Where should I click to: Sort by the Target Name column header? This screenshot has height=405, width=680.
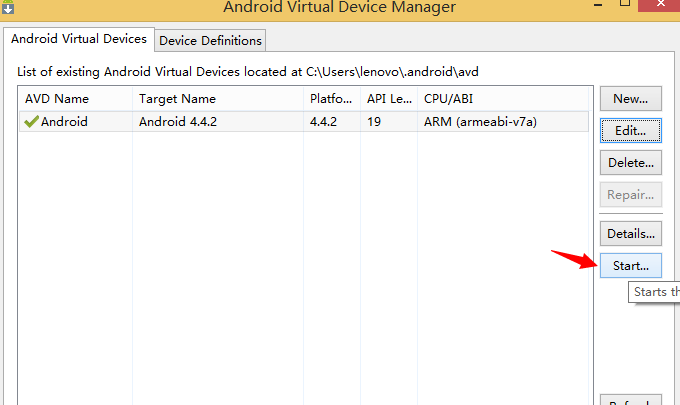click(x=218, y=99)
